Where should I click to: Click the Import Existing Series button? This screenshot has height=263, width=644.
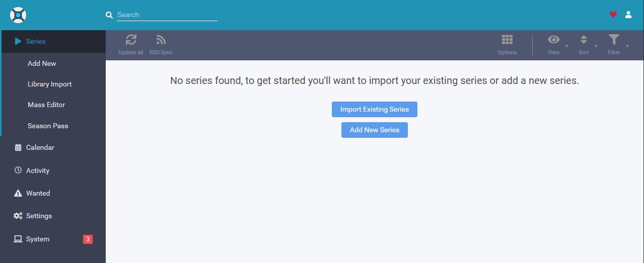point(375,109)
